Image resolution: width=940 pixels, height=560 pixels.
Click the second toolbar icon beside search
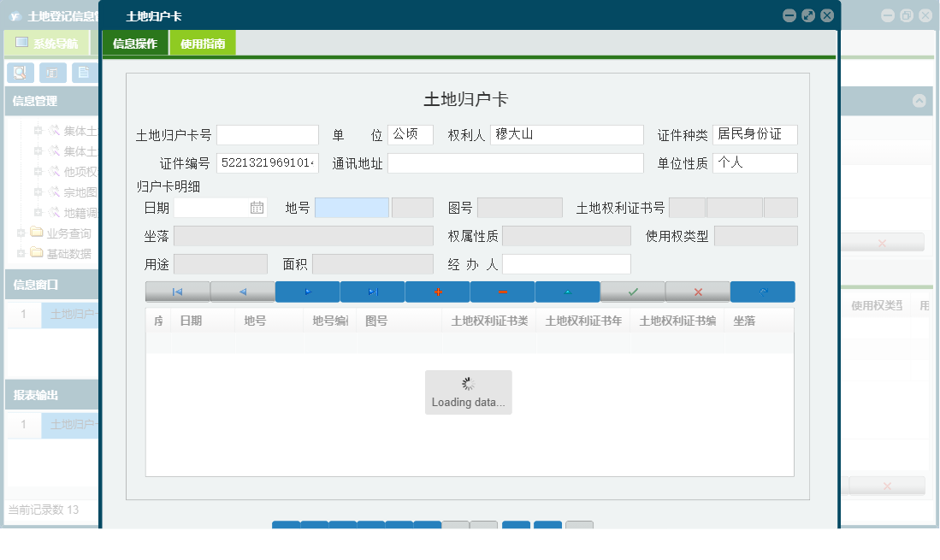point(53,73)
